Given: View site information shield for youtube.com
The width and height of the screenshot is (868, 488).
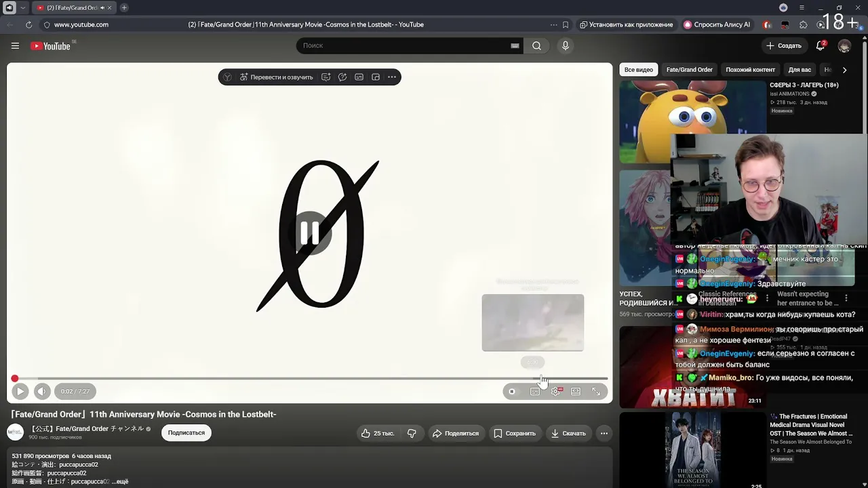Looking at the screenshot, I should [x=46, y=24].
